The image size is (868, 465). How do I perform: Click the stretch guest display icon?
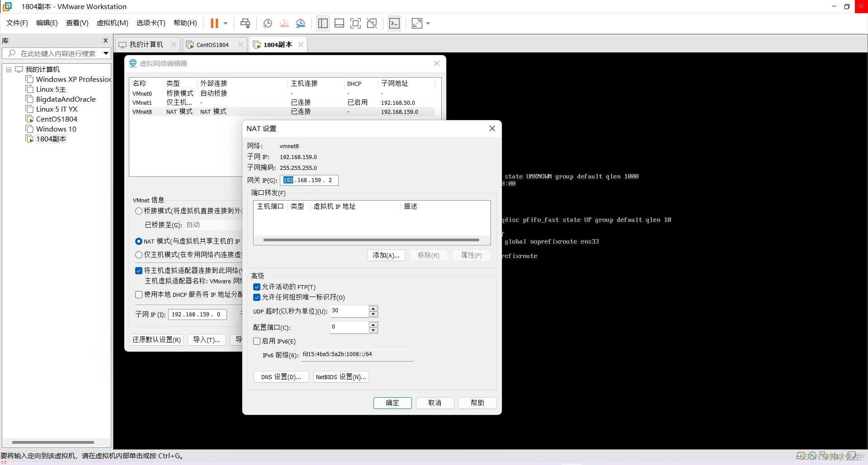[417, 23]
